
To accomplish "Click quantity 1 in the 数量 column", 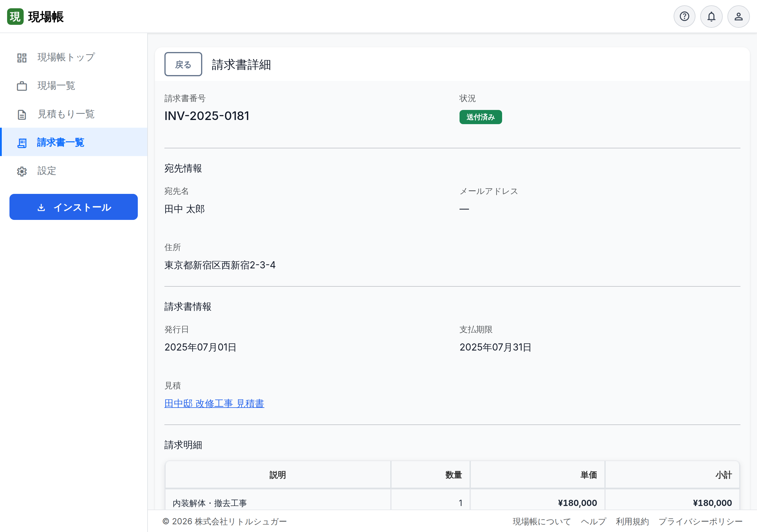I will click(460, 503).
